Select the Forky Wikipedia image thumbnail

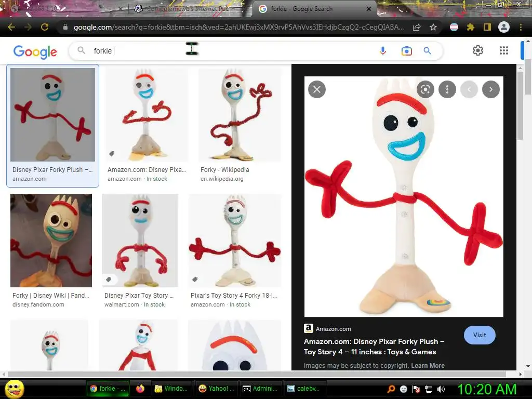[x=240, y=115]
